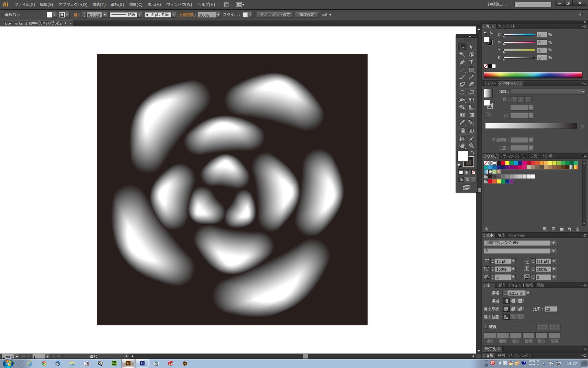Click the 環境設定 button
588x368 pixels.
(307, 15)
